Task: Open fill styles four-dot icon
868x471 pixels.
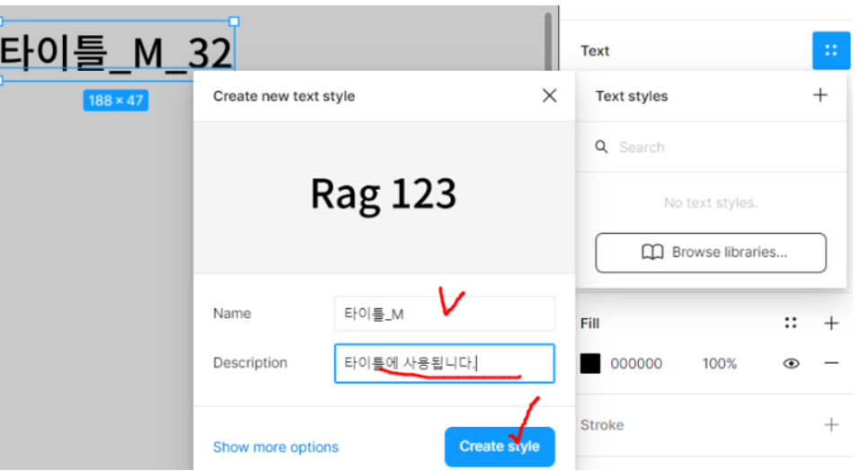Action: point(791,323)
